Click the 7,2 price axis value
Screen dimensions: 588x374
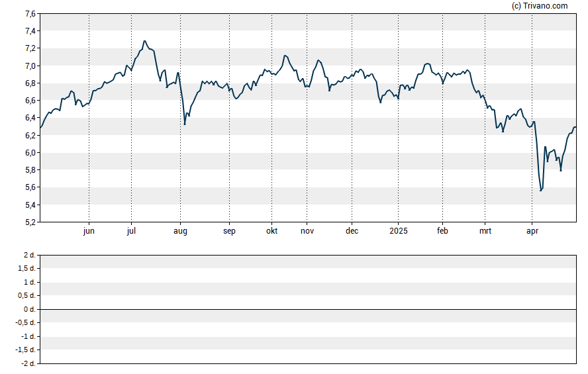tap(30, 48)
